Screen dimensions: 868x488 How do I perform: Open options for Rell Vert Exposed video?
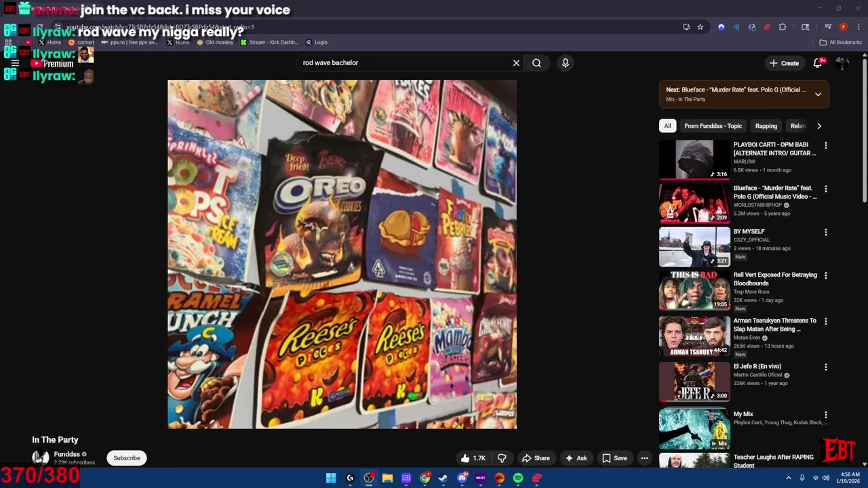tap(826, 276)
